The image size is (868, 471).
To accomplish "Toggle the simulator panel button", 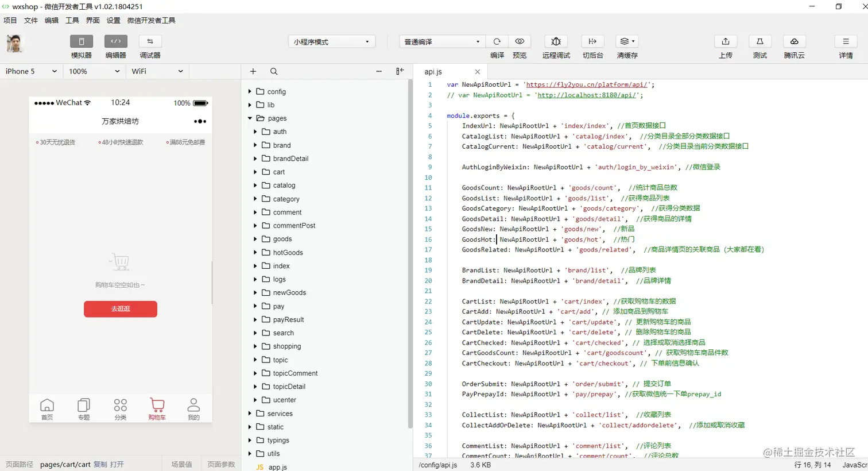I will click(82, 41).
